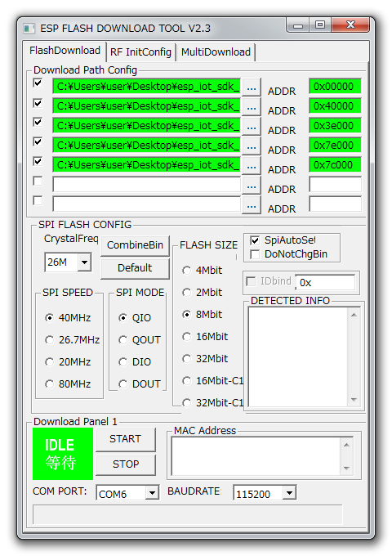Switch to the RF InitConfig tab

click(x=140, y=52)
